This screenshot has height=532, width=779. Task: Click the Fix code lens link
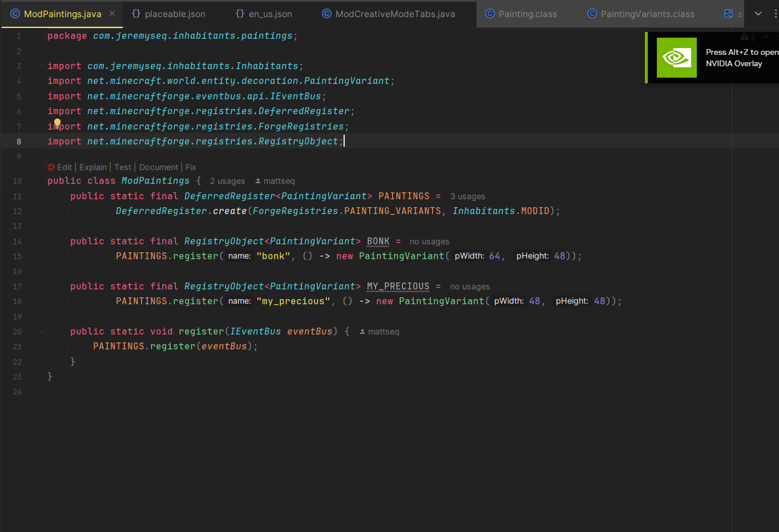tap(191, 167)
